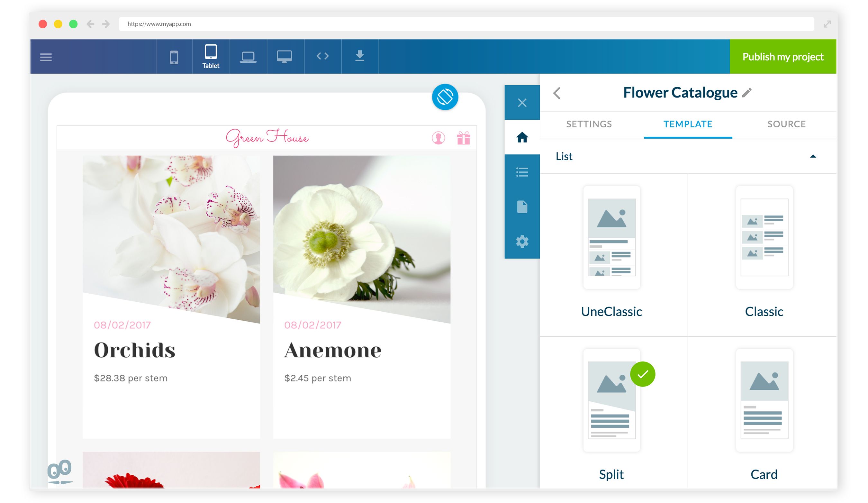Switch to the SOURCE tab
Image resolution: width=868 pixels, height=503 pixels.
787,124
